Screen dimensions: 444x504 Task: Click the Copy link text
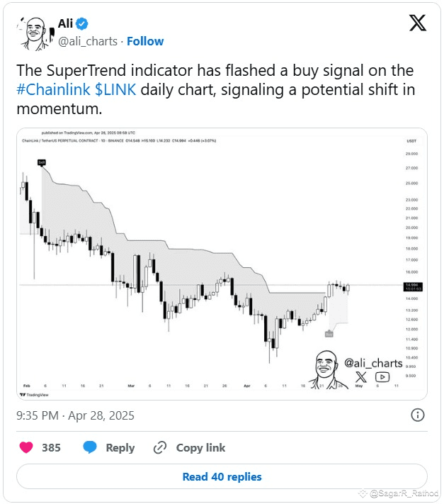pyautogui.click(x=200, y=447)
